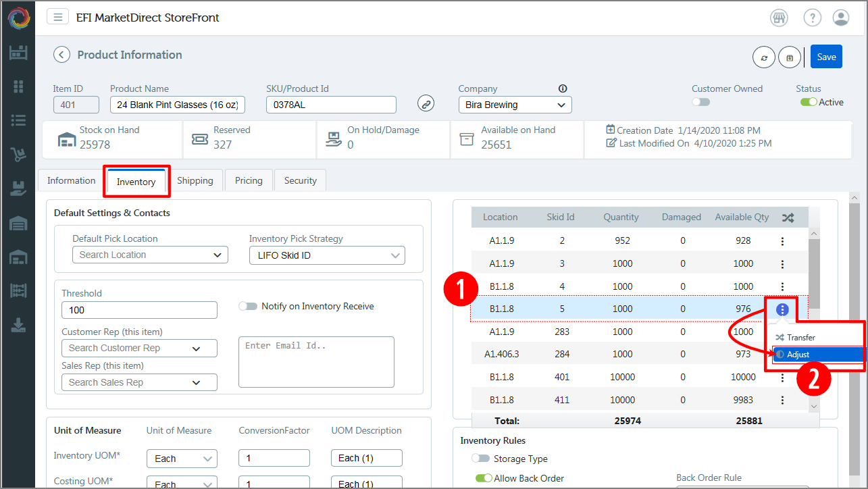Open the help question mark icon
868x489 pixels.
coord(813,18)
